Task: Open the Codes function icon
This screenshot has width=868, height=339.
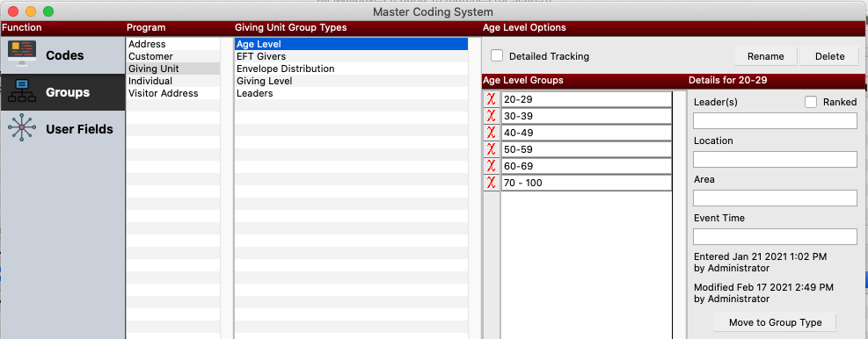Action: click(x=22, y=55)
